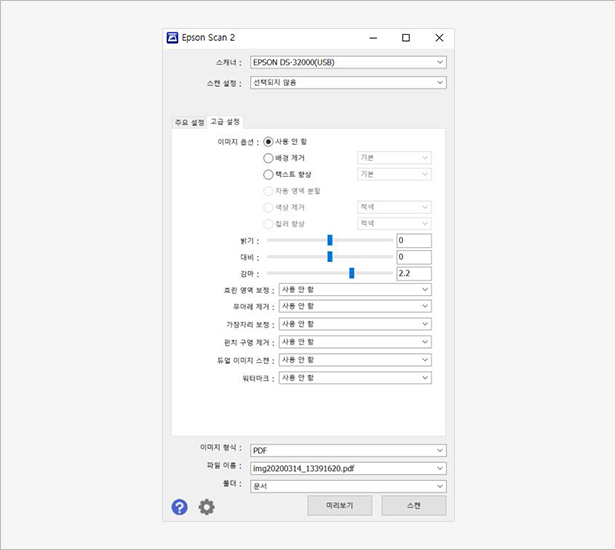Open the 기본 dropdown beside 텍스트 향상

tap(395, 174)
